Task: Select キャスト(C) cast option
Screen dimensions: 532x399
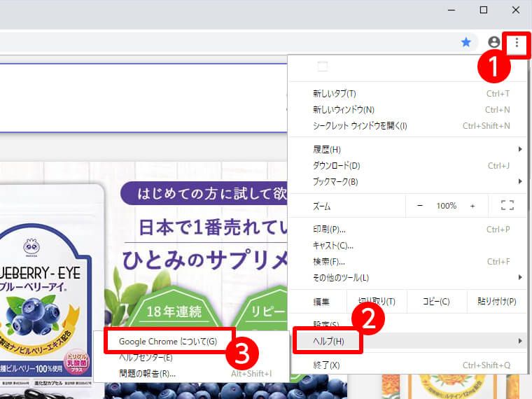Action: click(x=333, y=245)
